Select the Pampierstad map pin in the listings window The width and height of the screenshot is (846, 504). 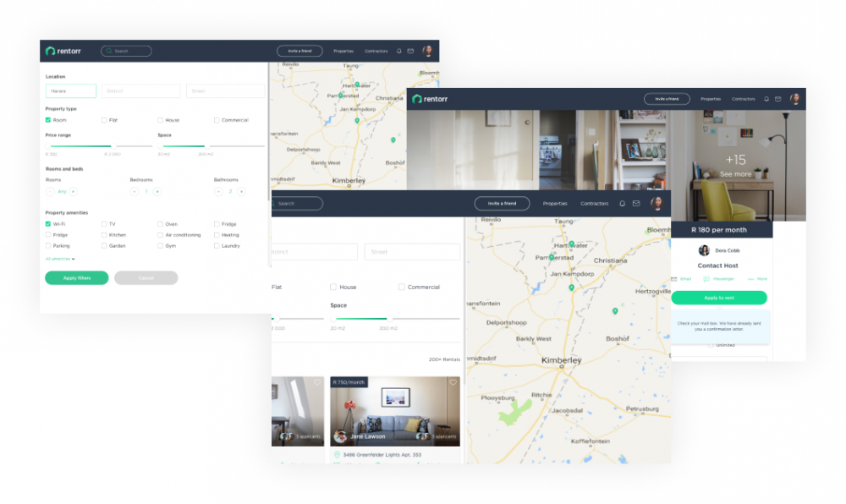click(552, 257)
